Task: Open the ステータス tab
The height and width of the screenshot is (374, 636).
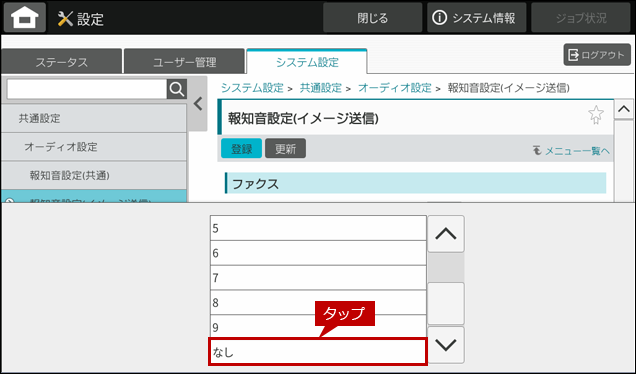Action: point(62,62)
